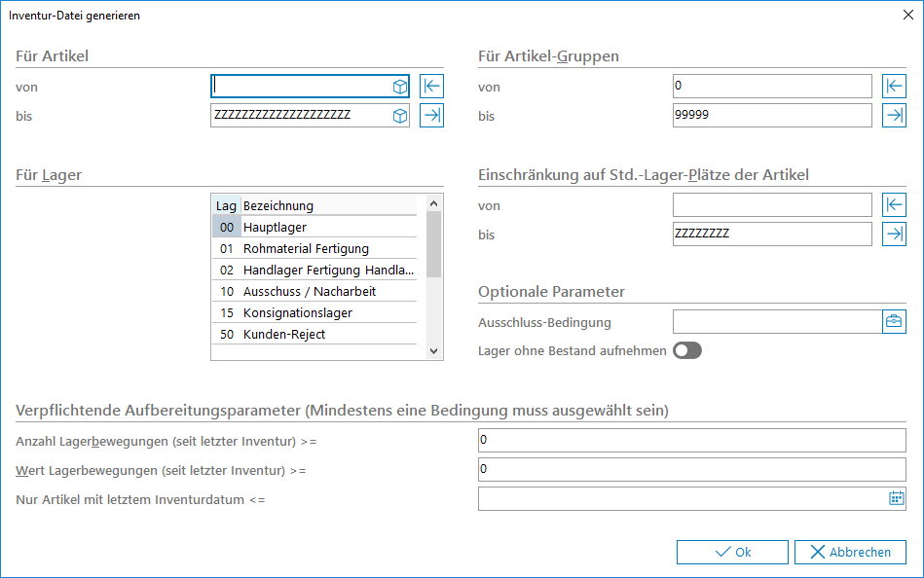Jump to first article using Artikel 'von' arrow
Viewport: 924px width, 578px height.
pos(431,87)
